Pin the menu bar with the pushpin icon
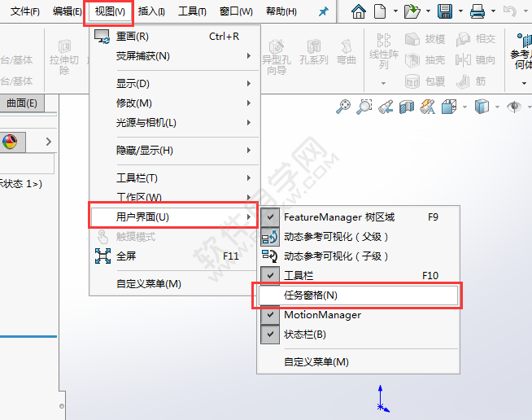 coord(323,12)
